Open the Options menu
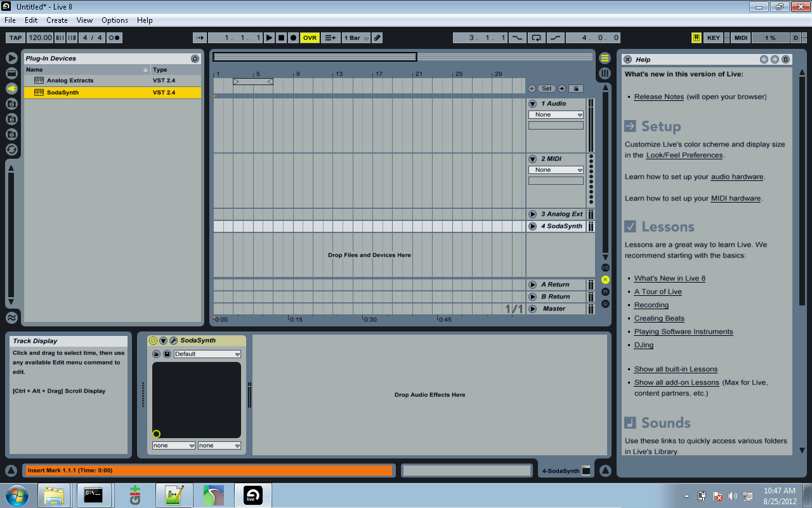This screenshot has height=508, width=812. pos(114,20)
